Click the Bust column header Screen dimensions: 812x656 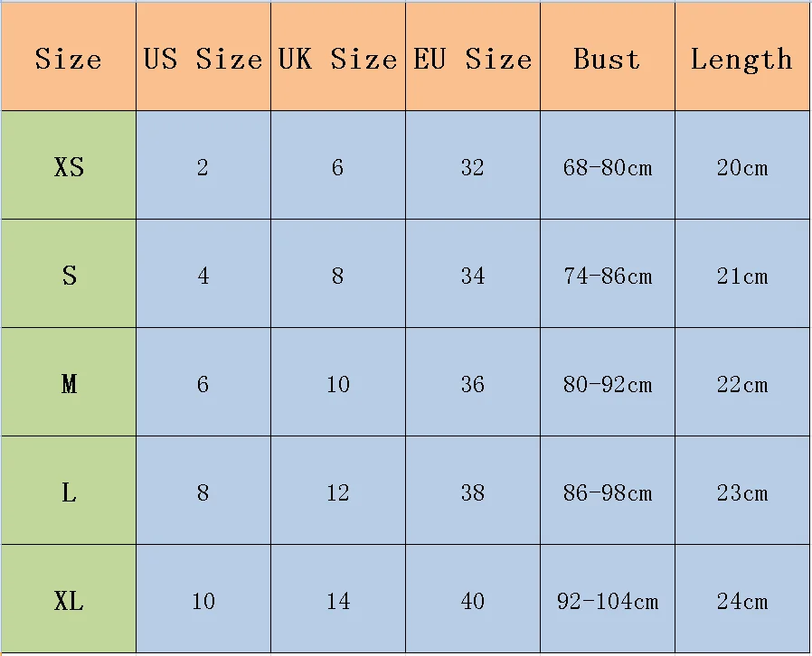(608, 56)
